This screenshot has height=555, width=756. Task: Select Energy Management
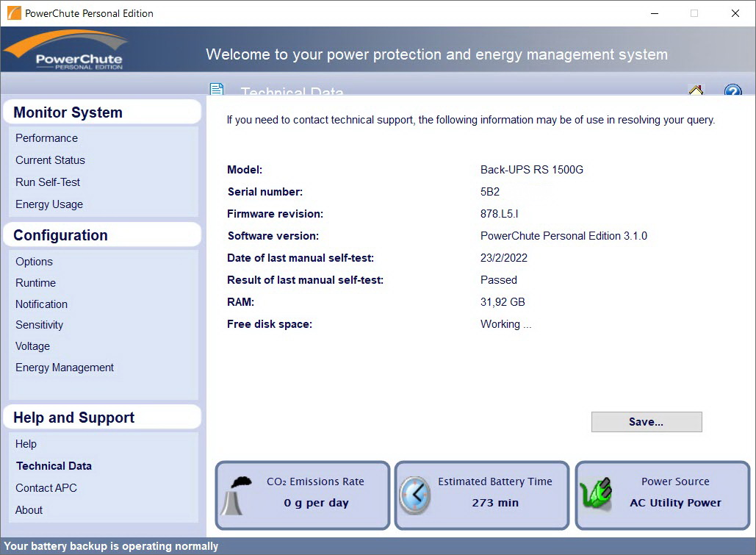tap(65, 368)
